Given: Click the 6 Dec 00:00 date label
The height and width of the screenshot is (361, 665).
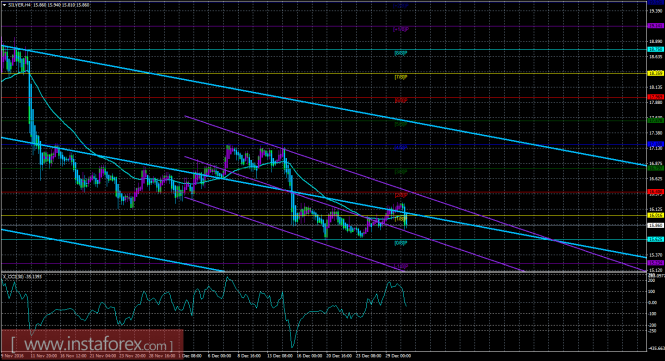Looking at the screenshot, I should [219, 356].
